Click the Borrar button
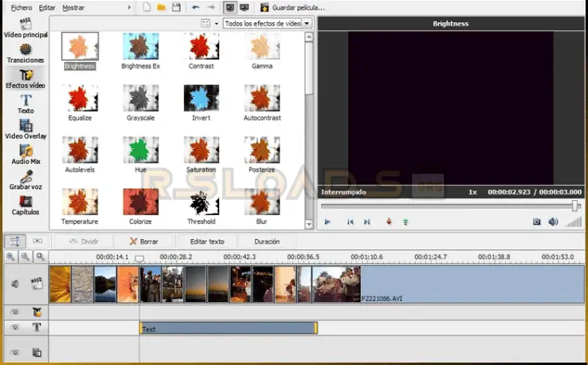This screenshot has width=588, height=365. [143, 241]
